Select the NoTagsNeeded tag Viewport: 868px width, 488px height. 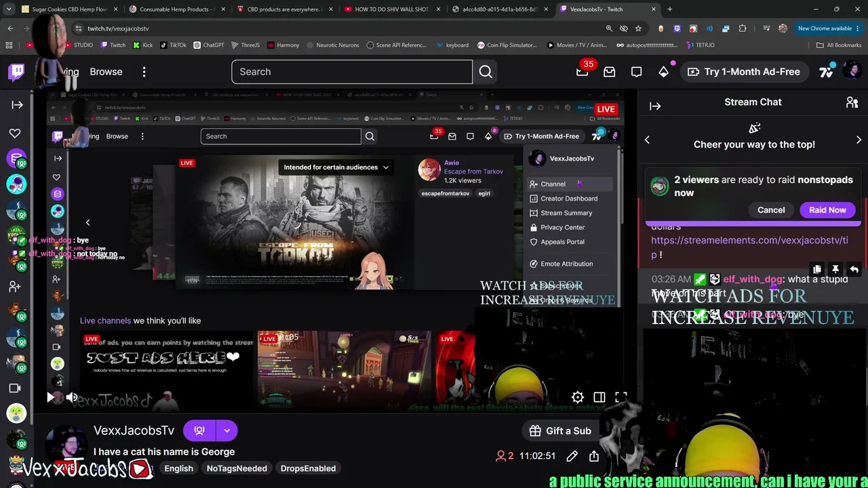pyautogui.click(x=237, y=468)
